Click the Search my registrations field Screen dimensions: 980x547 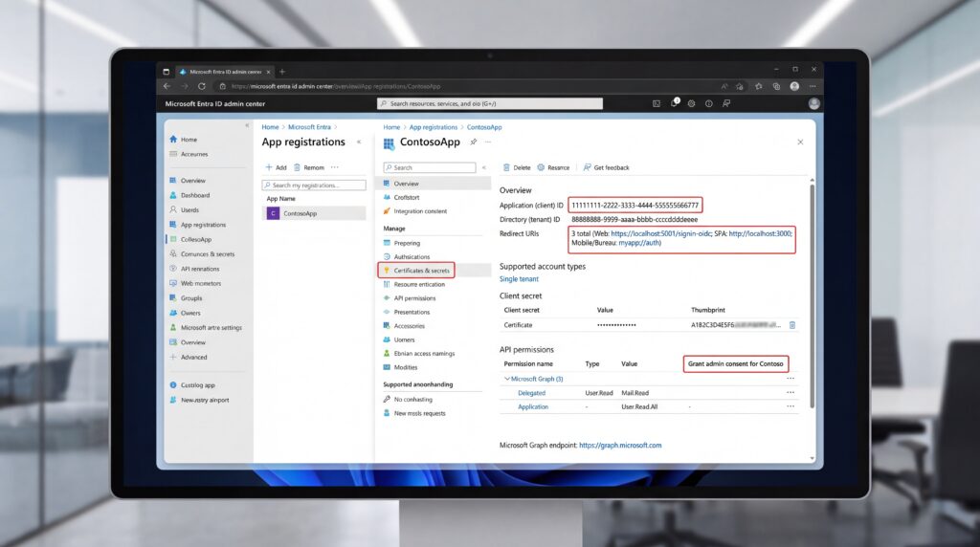click(314, 186)
